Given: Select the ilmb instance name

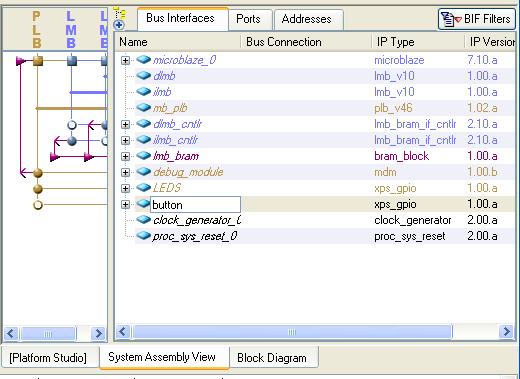Looking at the screenshot, I should pos(162,92).
